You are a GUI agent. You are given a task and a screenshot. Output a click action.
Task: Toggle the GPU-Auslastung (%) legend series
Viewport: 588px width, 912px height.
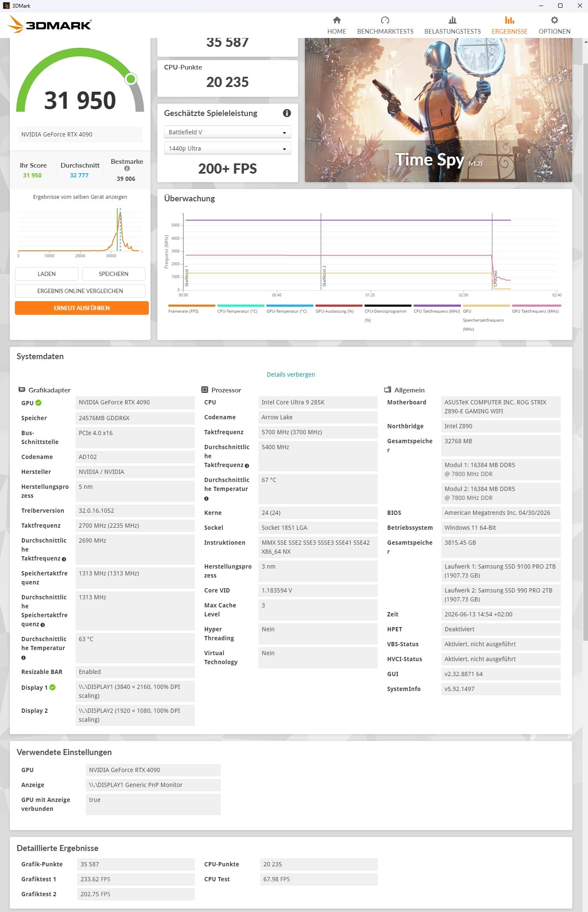(339, 309)
